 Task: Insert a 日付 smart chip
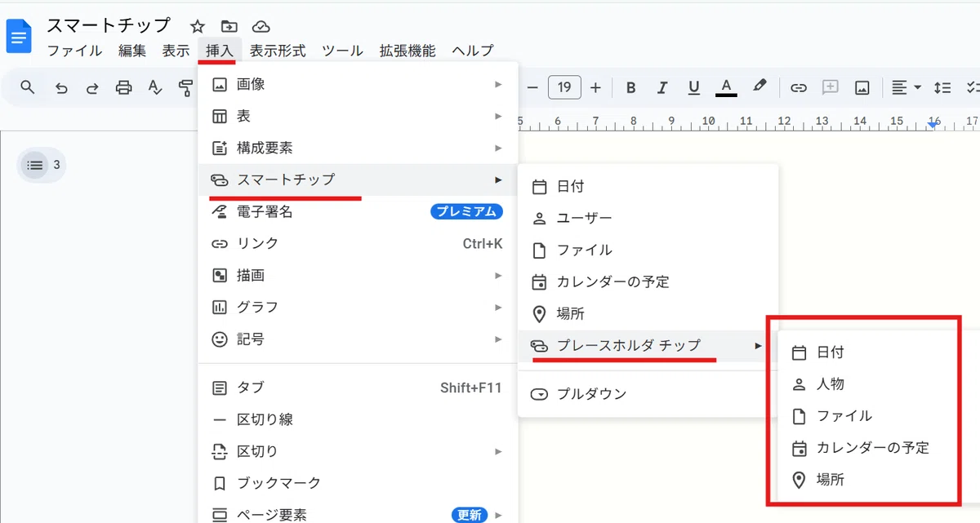tap(648, 187)
